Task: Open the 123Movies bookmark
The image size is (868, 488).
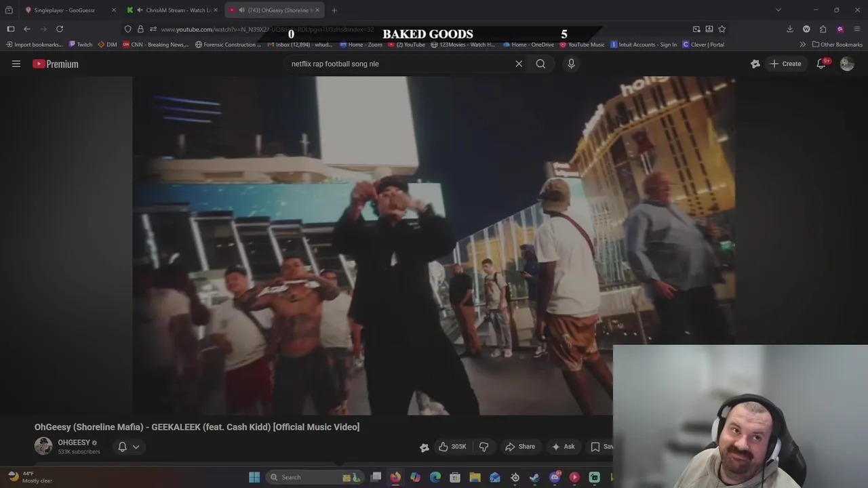Action: 463,45
